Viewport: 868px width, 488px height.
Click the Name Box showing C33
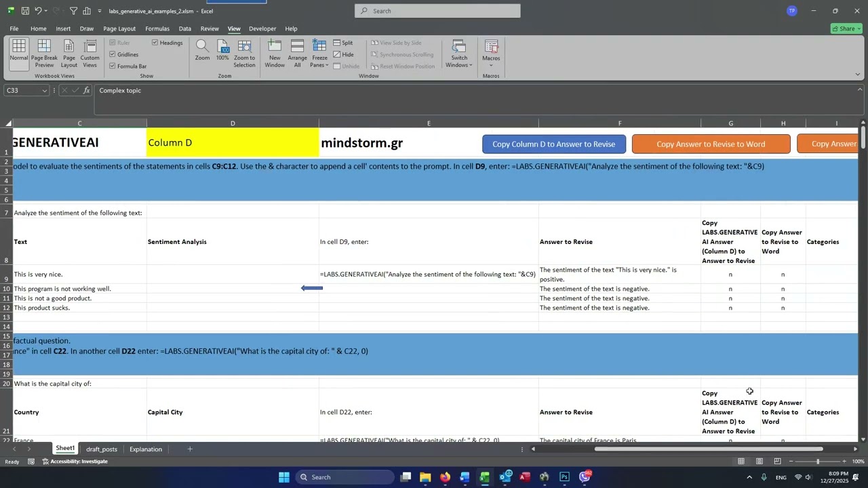[22, 90]
